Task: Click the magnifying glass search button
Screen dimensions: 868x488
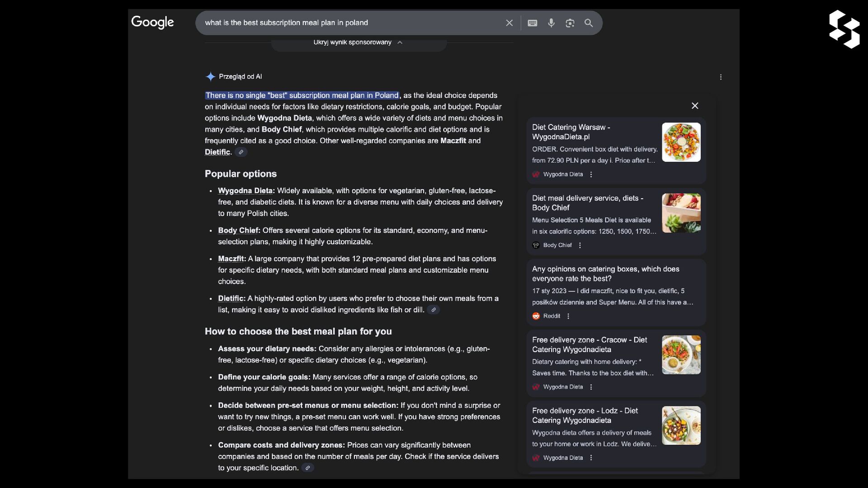Action: tap(588, 23)
